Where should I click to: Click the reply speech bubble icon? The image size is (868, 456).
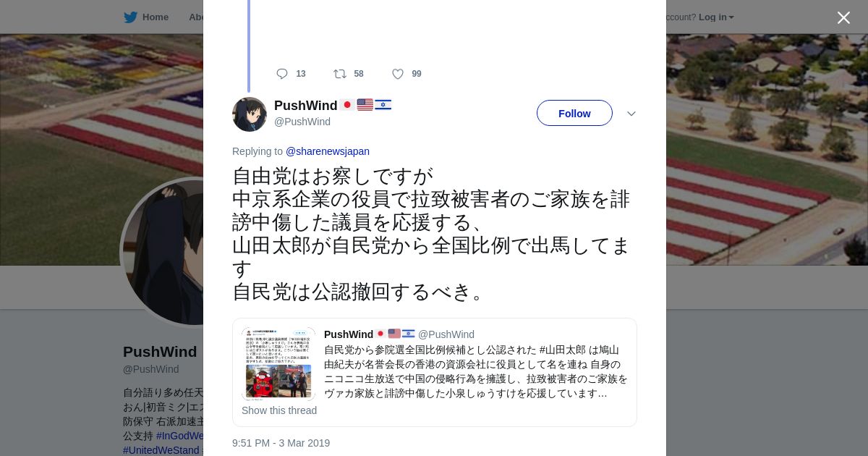(x=282, y=74)
